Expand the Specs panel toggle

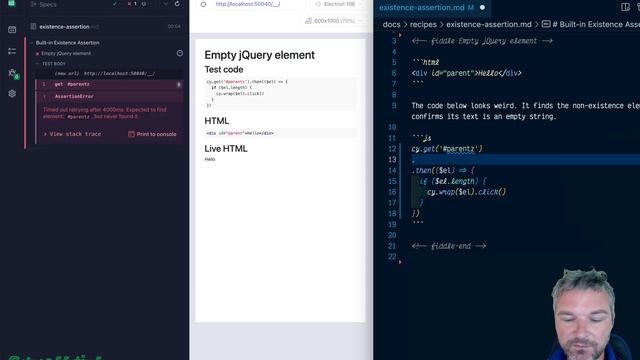tap(33, 4)
